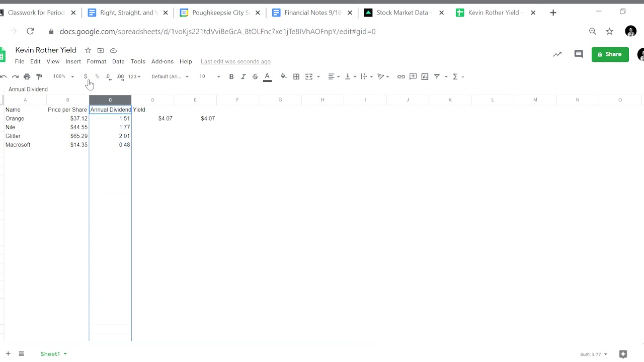Image resolution: width=644 pixels, height=362 pixels.
Task: Click the Kevin Rother Yield title
Action: coord(46,50)
